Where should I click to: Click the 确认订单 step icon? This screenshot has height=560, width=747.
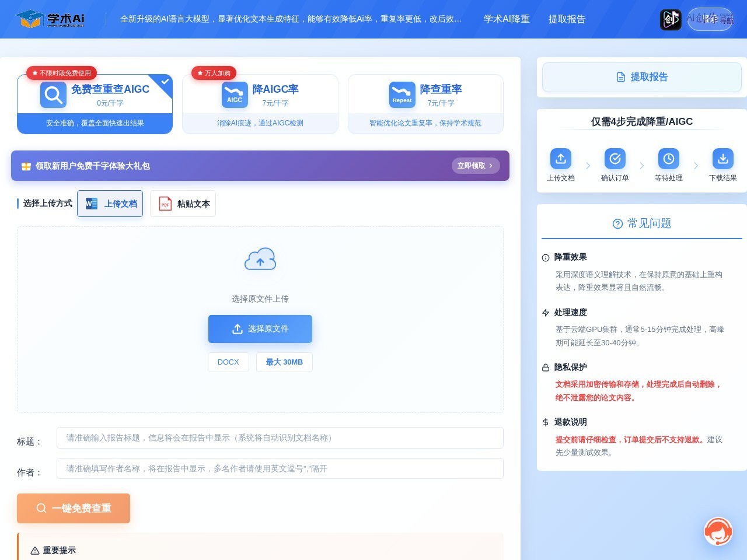[615, 159]
